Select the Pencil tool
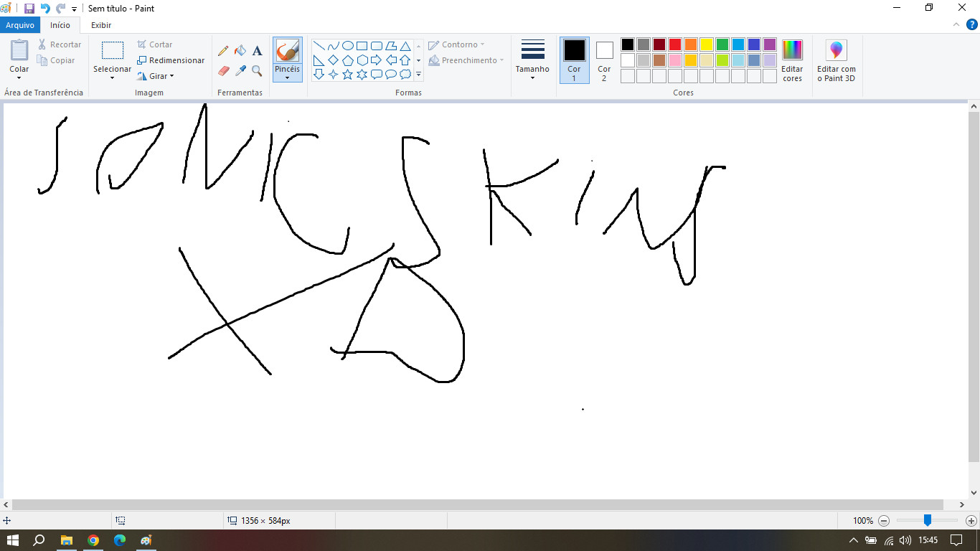 pyautogui.click(x=223, y=51)
